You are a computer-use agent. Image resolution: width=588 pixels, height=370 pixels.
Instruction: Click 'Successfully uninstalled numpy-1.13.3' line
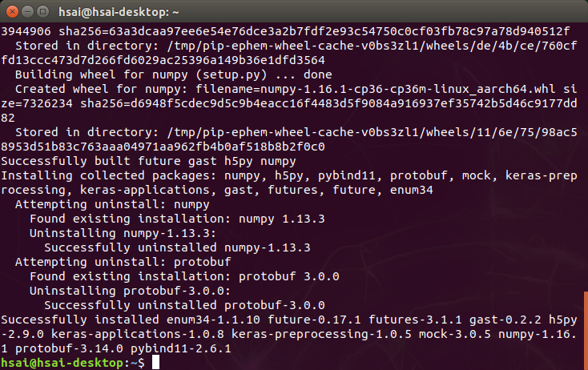coord(177,247)
